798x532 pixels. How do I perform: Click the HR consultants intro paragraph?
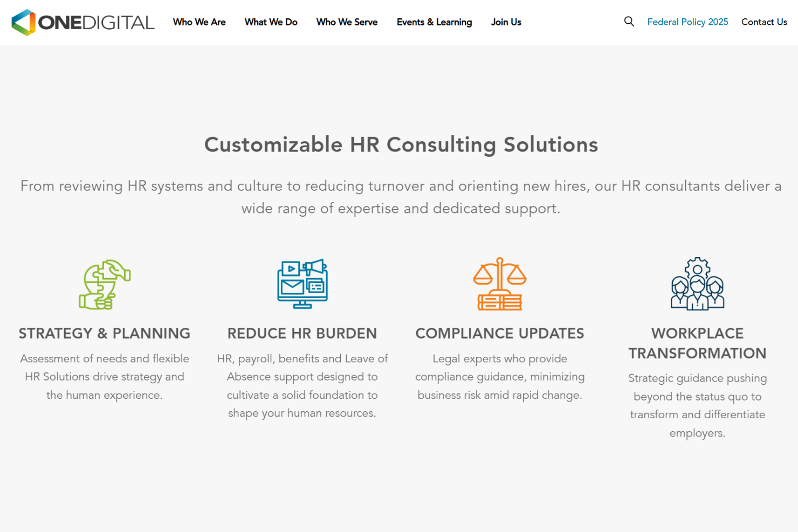pos(401,197)
